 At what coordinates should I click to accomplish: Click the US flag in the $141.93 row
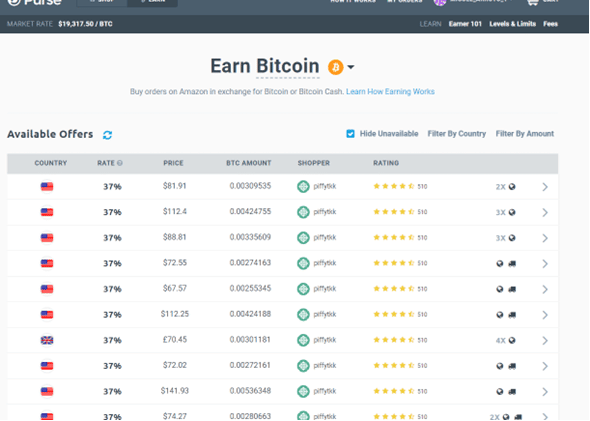tap(47, 391)
